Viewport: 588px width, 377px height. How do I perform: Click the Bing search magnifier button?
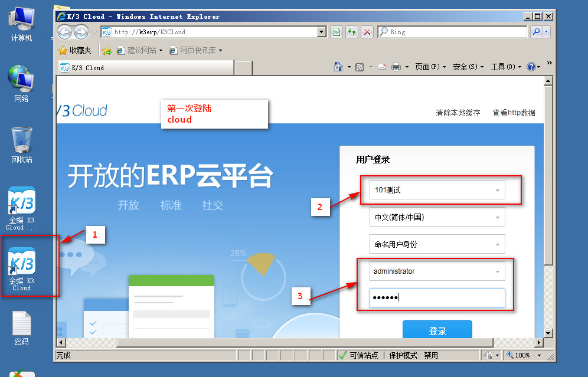click(536, 32)
